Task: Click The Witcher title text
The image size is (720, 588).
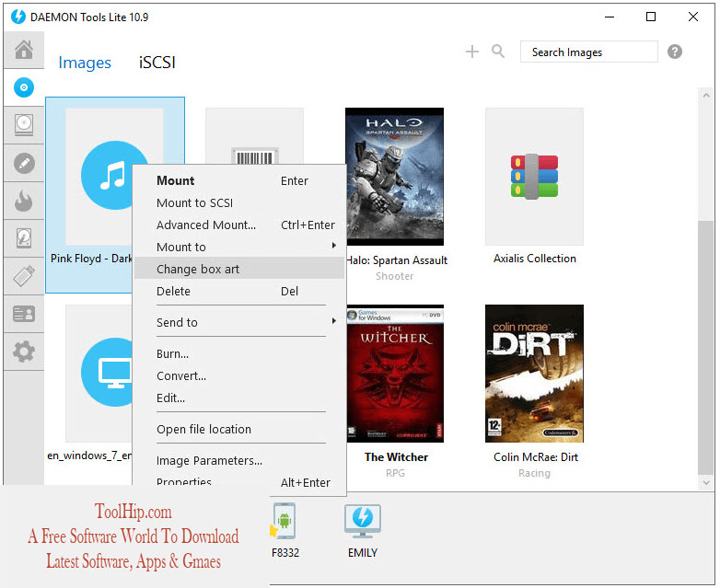Action: coord(396,457)
